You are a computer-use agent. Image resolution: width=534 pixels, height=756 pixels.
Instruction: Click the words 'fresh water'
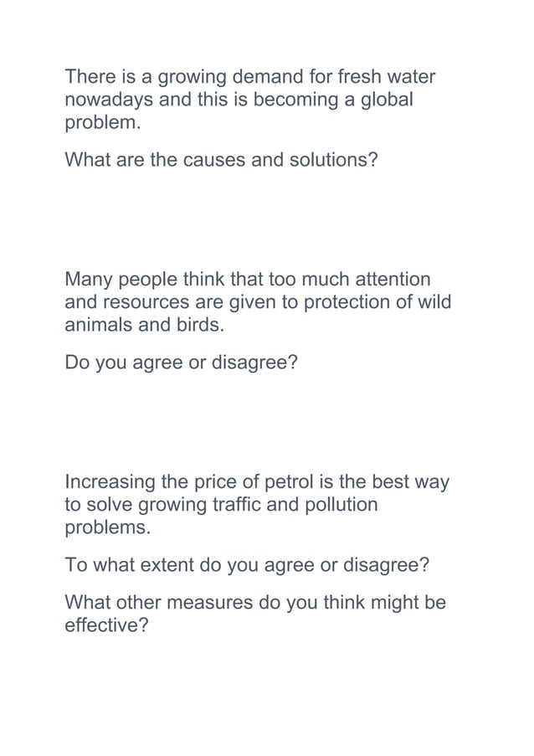point(387,77)
